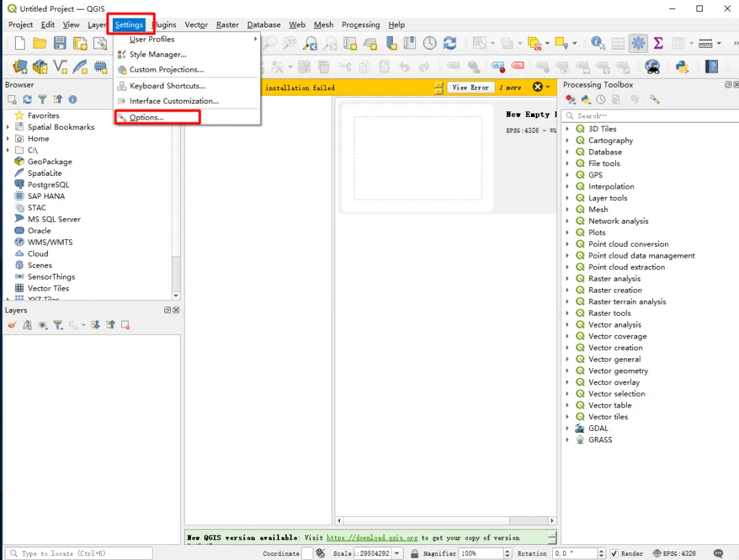Open the Raster menu
Image resolution: width=739 pixels, height=560 pixels.
tap(227, 25)
